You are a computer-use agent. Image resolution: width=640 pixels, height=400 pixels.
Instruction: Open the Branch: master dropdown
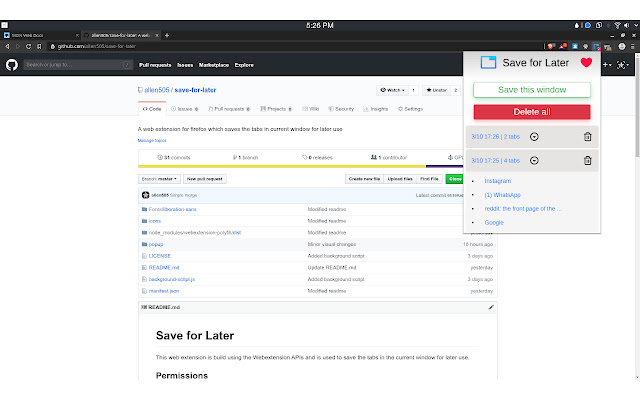tap(158, 178)
